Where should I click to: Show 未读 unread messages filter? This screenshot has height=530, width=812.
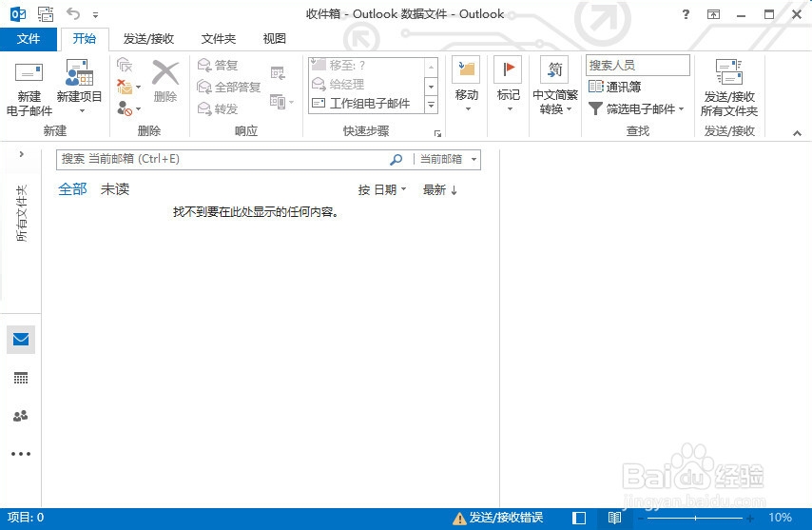115,189
